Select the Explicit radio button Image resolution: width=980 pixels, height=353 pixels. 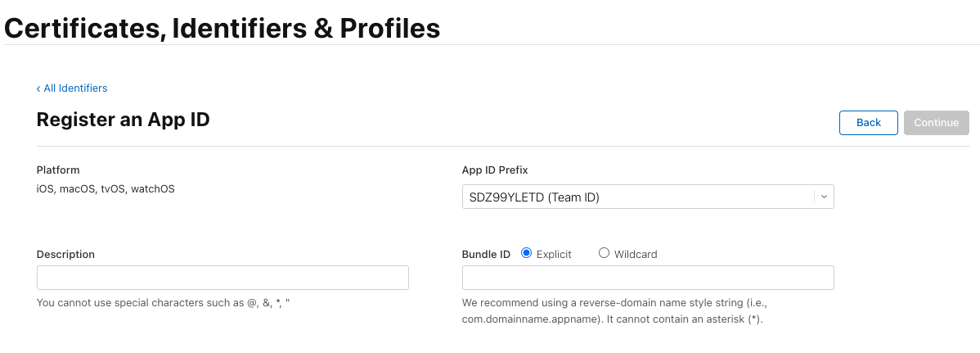(x=527, y=253)
